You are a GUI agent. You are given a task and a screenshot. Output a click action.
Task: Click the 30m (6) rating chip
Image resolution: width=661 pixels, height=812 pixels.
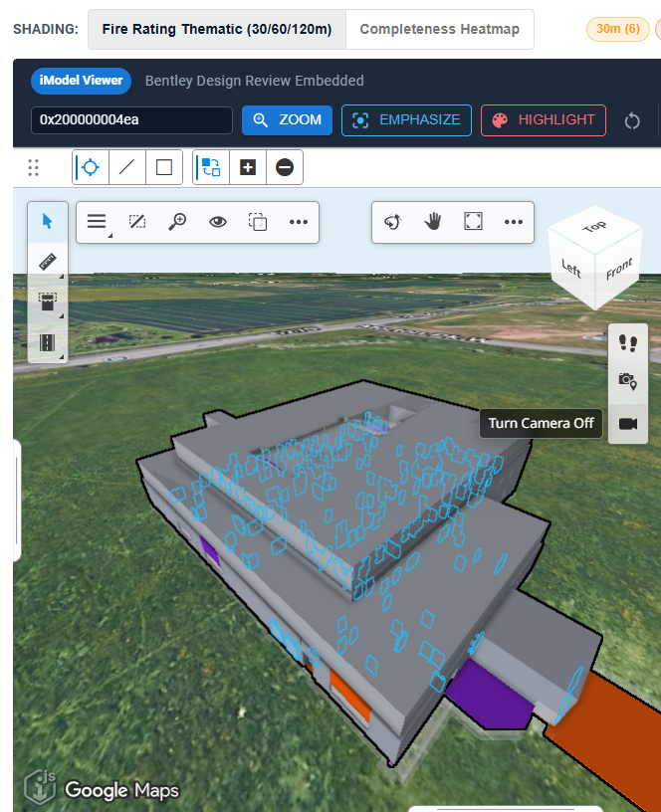[x=617, y=29]
